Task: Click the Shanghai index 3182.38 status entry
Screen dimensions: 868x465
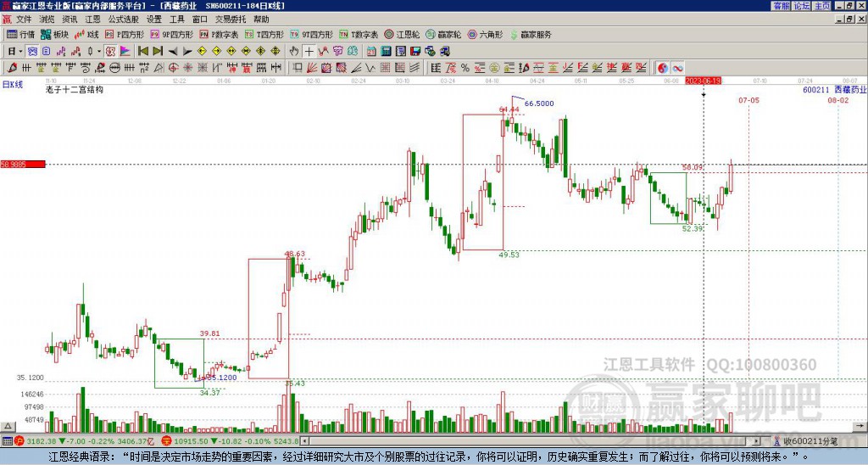Action: [86, 442]
